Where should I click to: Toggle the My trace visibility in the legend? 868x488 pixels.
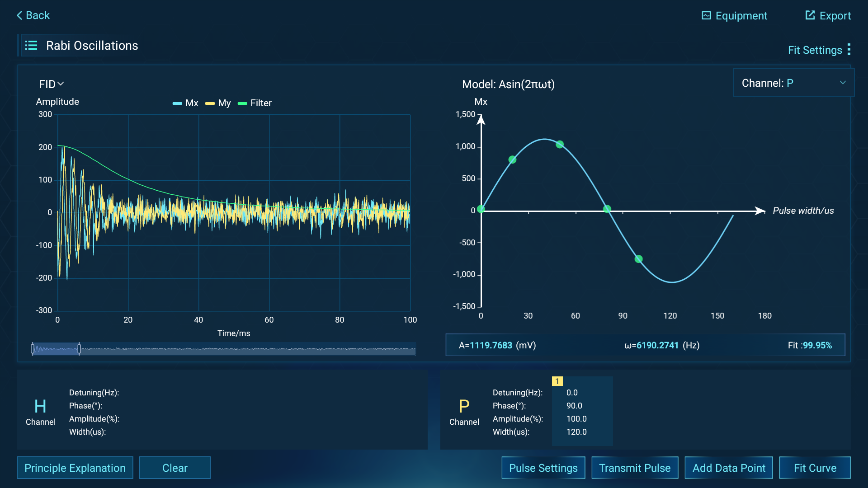[x=217, y=103]
